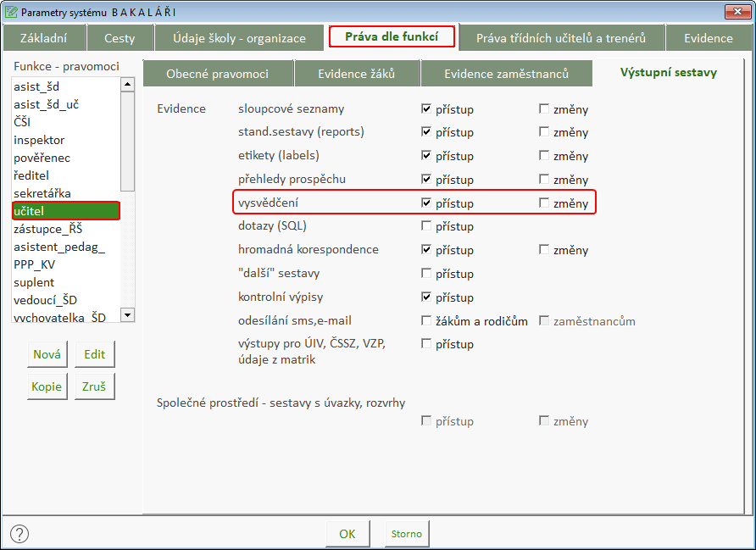Uncheck přístup for kontrolní výpisy
This screenshot has height=550, width=756.
pos(426,297)
